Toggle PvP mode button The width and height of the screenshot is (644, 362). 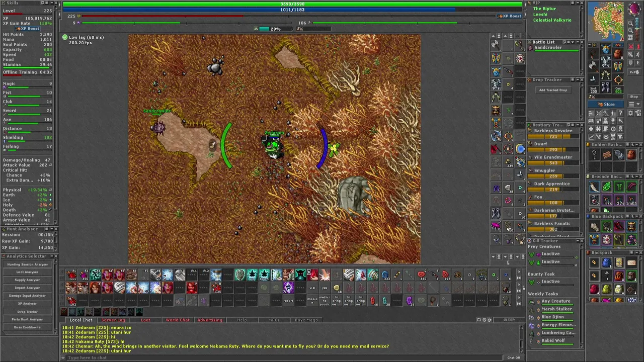634,72
